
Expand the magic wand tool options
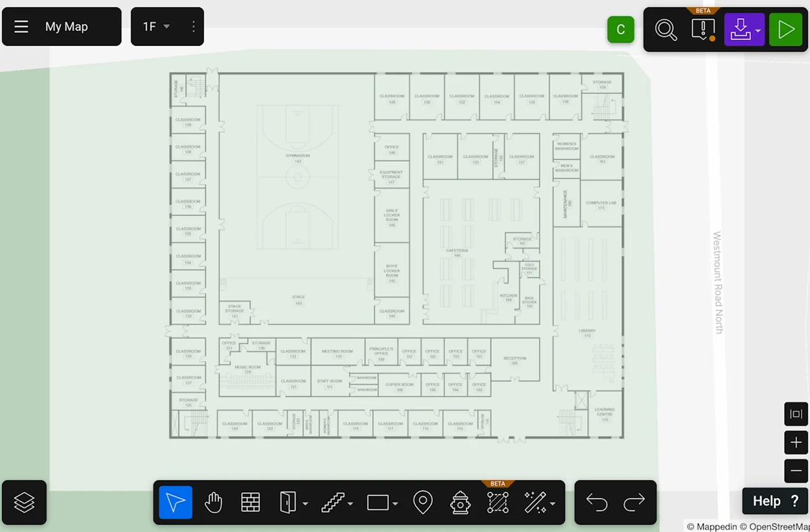point(552,504)
